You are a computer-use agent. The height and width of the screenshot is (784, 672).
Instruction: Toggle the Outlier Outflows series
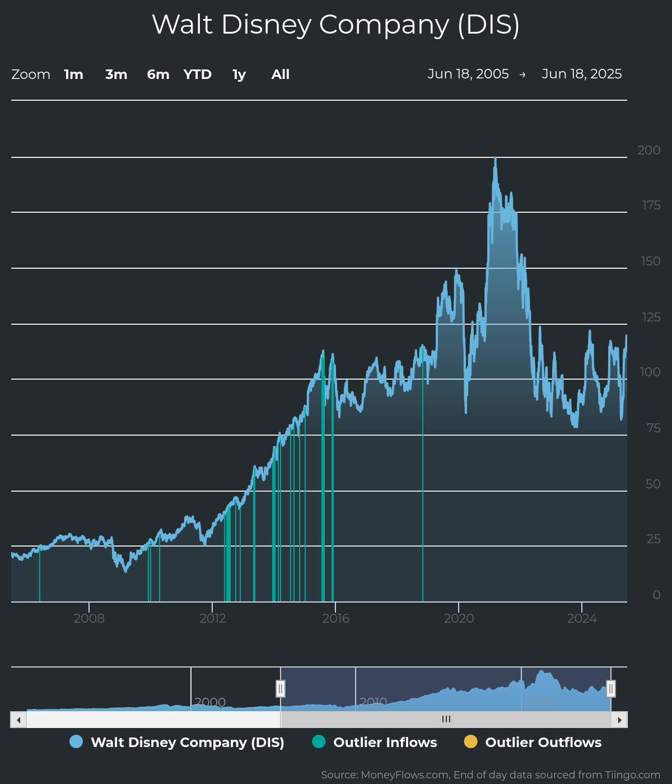click(x=533, y=742)
